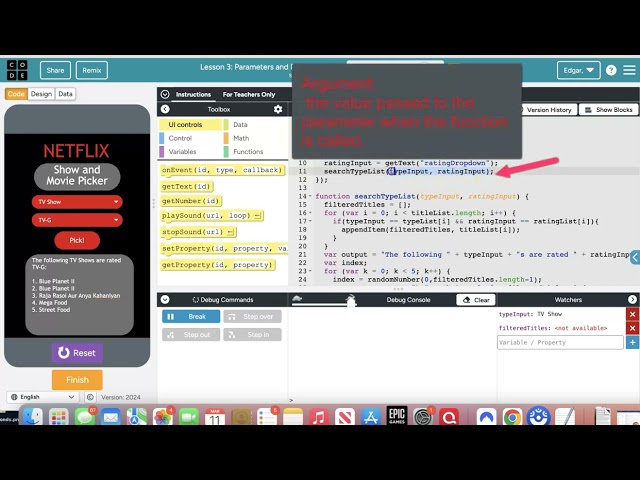Open FaceTime from the Dock
640x480 pixels.
click(189, 417)
